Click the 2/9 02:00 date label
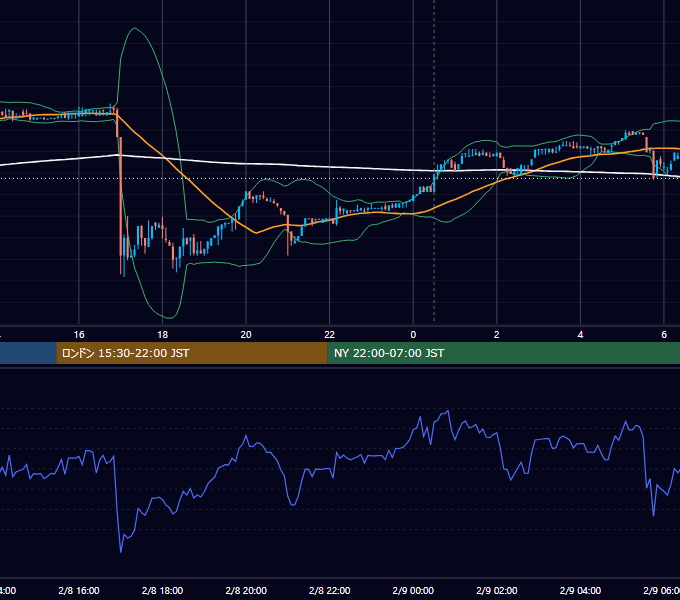 [x=497, y=590]
